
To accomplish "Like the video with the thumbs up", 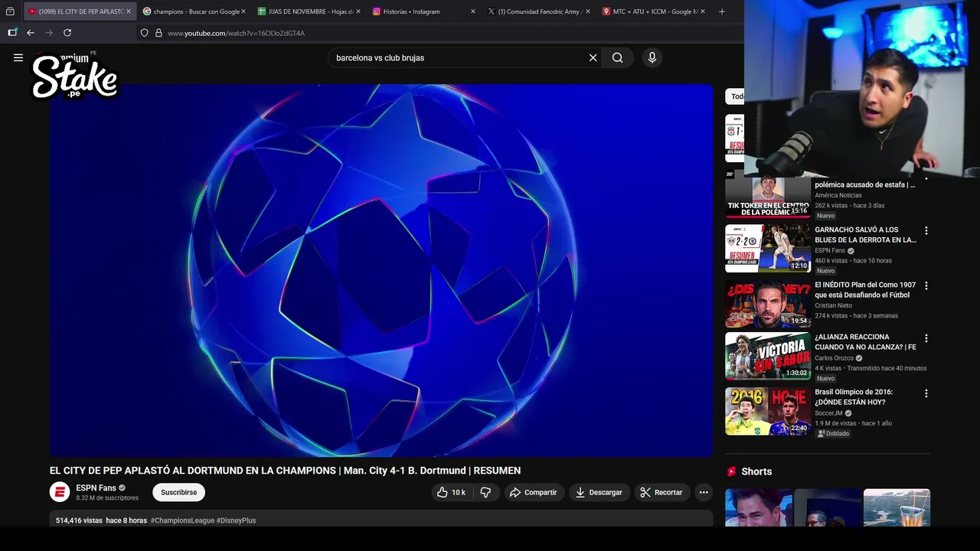I will 452,492.
